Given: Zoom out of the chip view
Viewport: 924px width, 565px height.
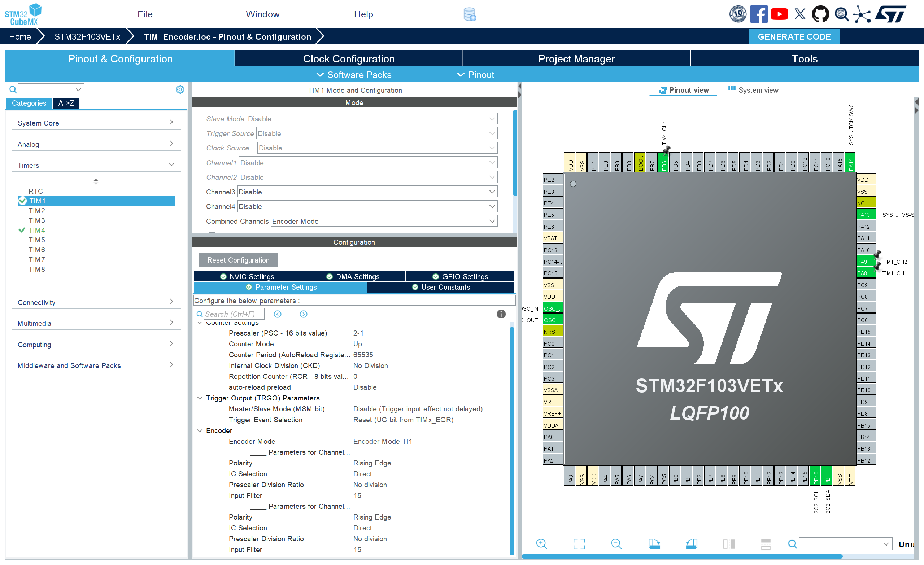Looking at the screenshot, I should pos(616,543).
